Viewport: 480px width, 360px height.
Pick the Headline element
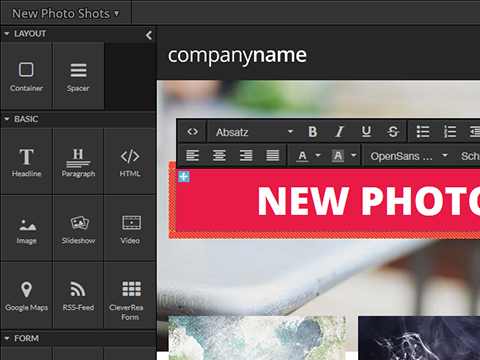[x=26, y=161]
